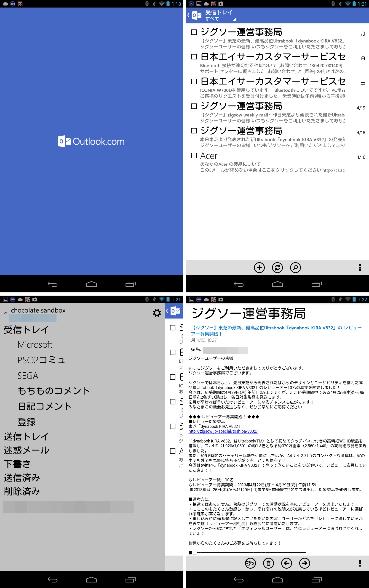Image resolution: width=369 pixels, height=588 pixels.
Task: Tap the compose new mail plus icon
Action: pyautogui.click(x=259, y=268)
